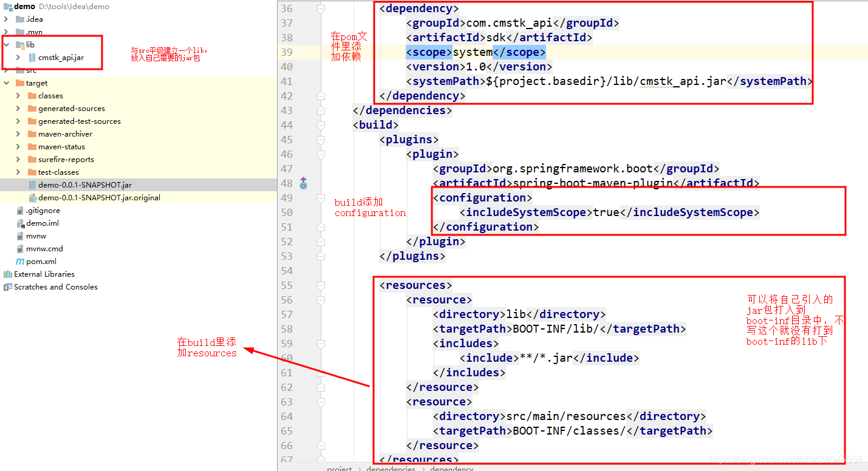Image resolution: width=868 pixels, height=471 pixels.
Task: Click the demo-0.0.1-SNAPSHOT.jar file icon
Action: point(32,185)
